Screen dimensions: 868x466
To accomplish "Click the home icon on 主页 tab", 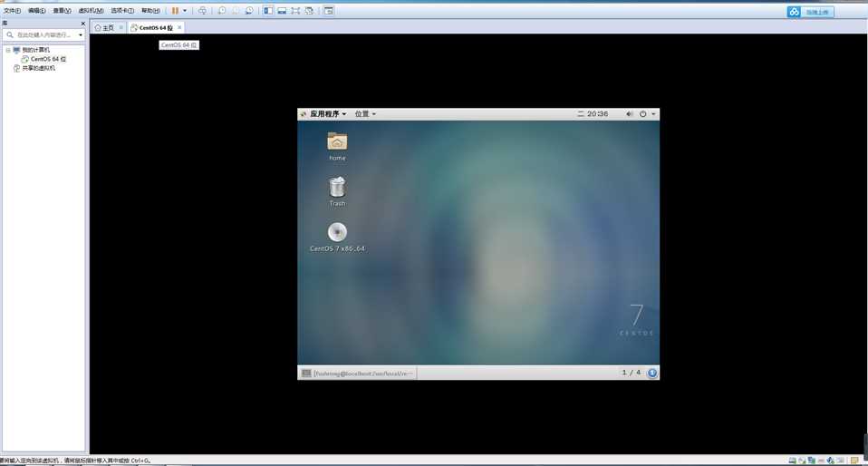I will [98, 28].
